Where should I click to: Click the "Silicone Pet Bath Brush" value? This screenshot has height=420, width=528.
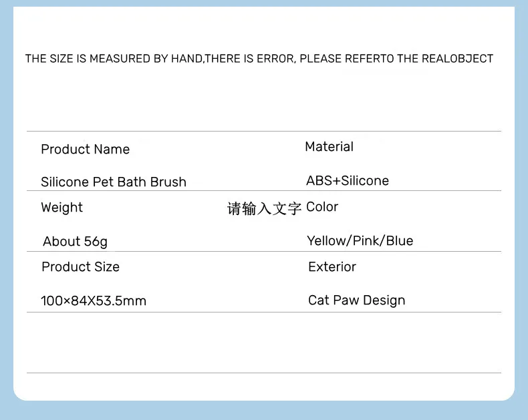(x=114, y=182)
